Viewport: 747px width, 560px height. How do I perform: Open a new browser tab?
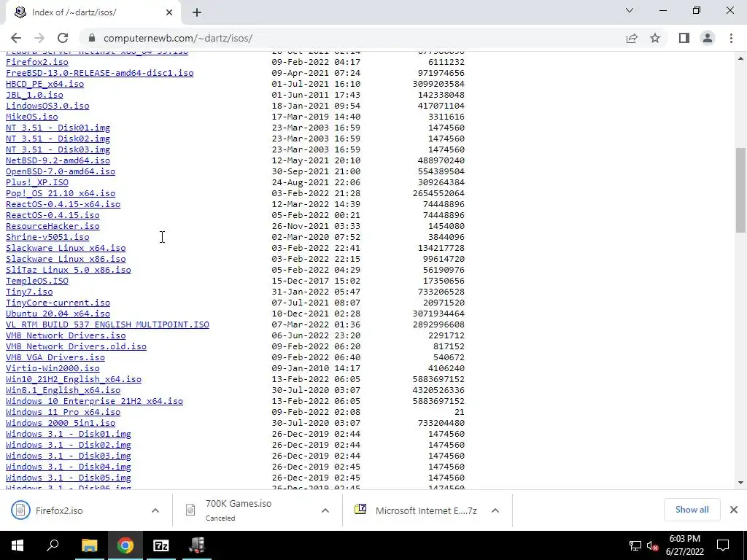[x=197, y=12]
